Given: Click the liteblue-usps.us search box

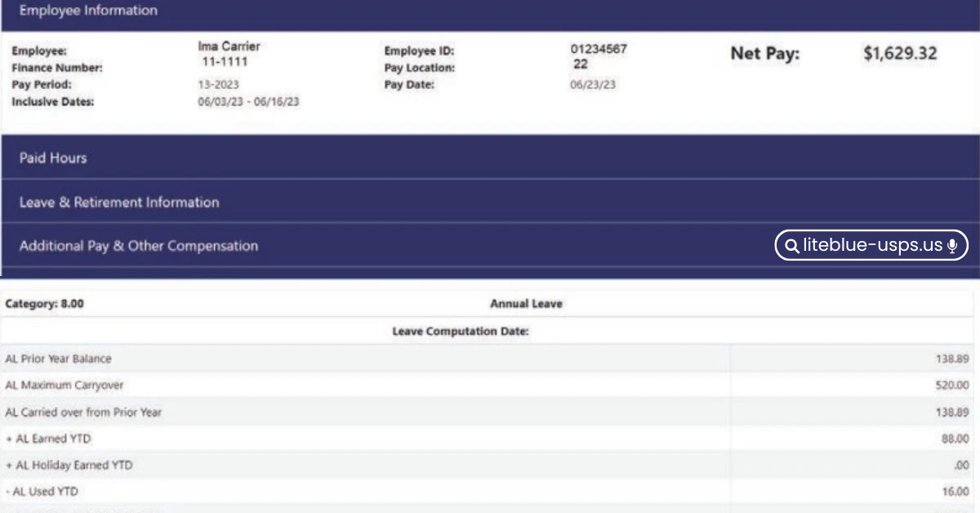Looking at the screenshot, I should coord(871,246).
